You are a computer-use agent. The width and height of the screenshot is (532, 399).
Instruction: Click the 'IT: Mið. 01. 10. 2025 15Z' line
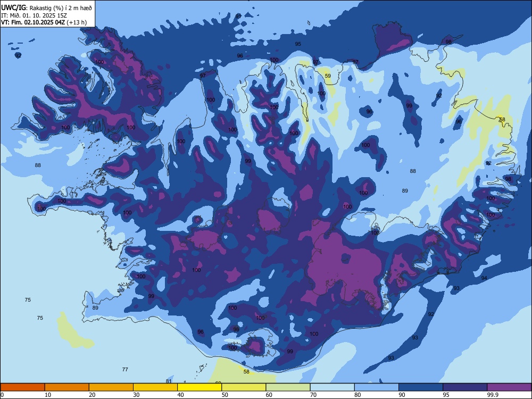pos(34,15)
